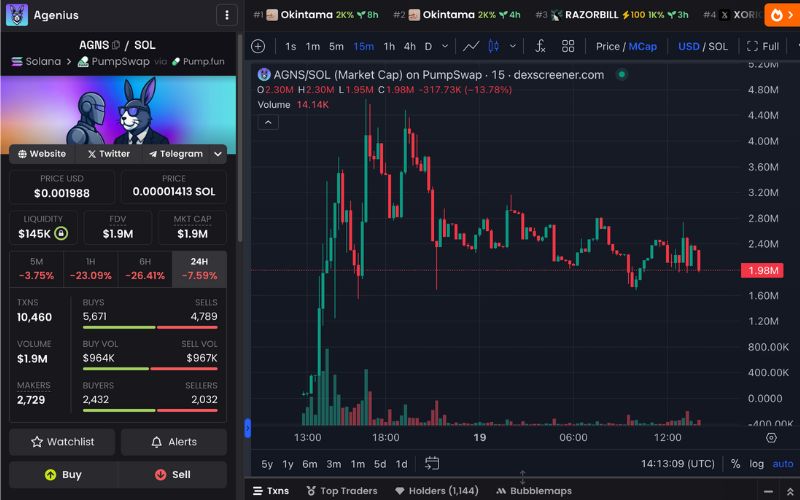Select the line chart style icon
The width and height of the screenshot is (800, 500).
tap(470, 46)
